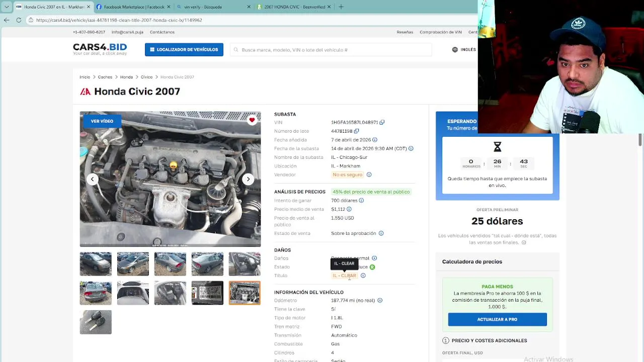Select trunk thumbnail in second row
The height and width of the screenshot is (362, 644).
click(x=133, y=293)
